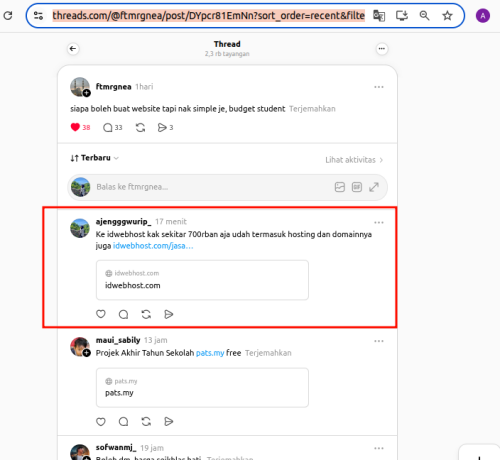The width and height of the screenshot is (500, 460).
Task: Click the 1hari post timestamp
Action: tap(144, 87)
